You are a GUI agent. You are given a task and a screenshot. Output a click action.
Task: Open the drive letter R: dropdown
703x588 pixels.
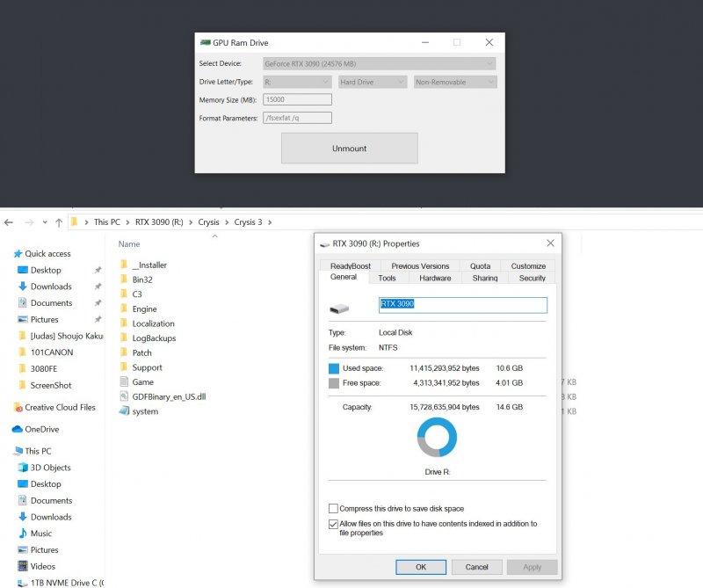tap(297, 82)
